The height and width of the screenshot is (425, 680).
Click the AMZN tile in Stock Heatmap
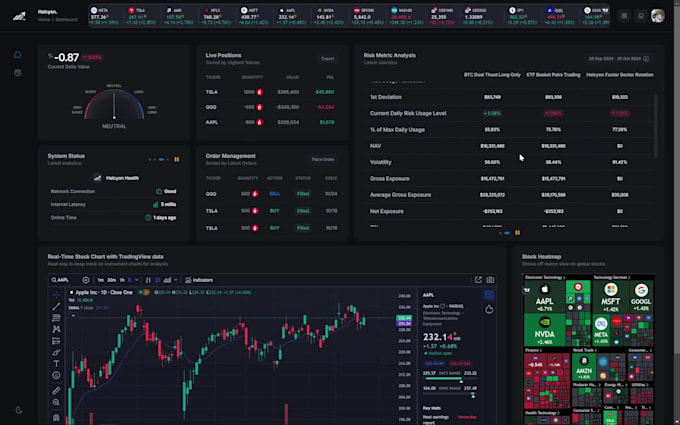[x=584, y=367]
